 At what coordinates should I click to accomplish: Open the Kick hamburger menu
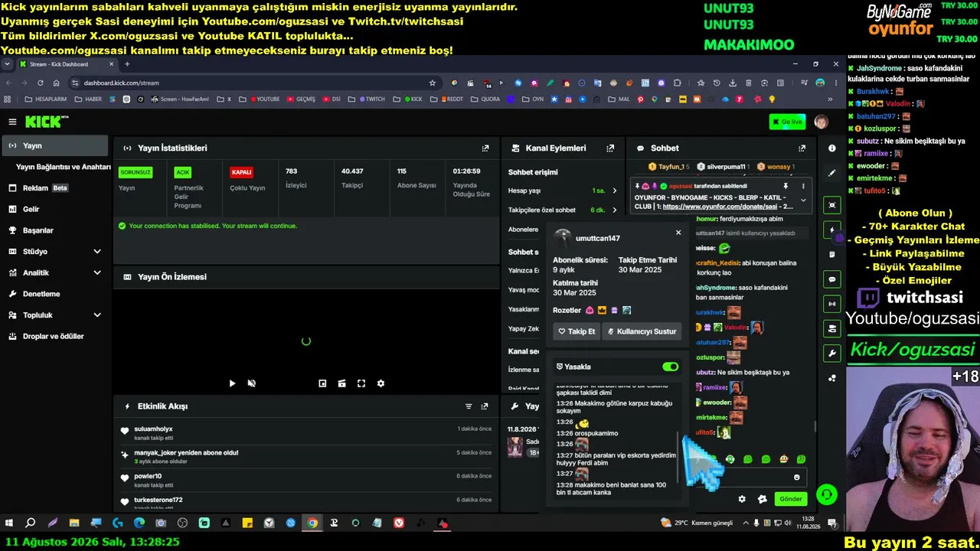pyautogui.click(x=12, y=122)
